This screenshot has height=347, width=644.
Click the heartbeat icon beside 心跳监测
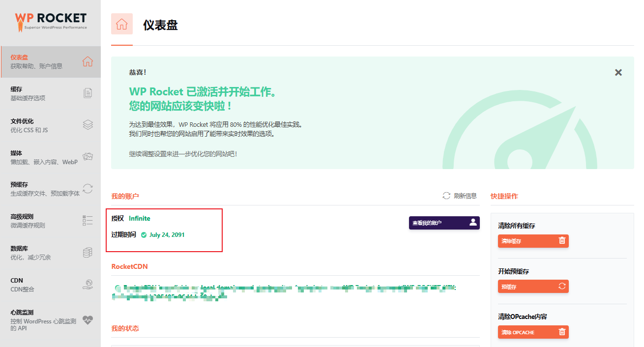click(88, 320)
